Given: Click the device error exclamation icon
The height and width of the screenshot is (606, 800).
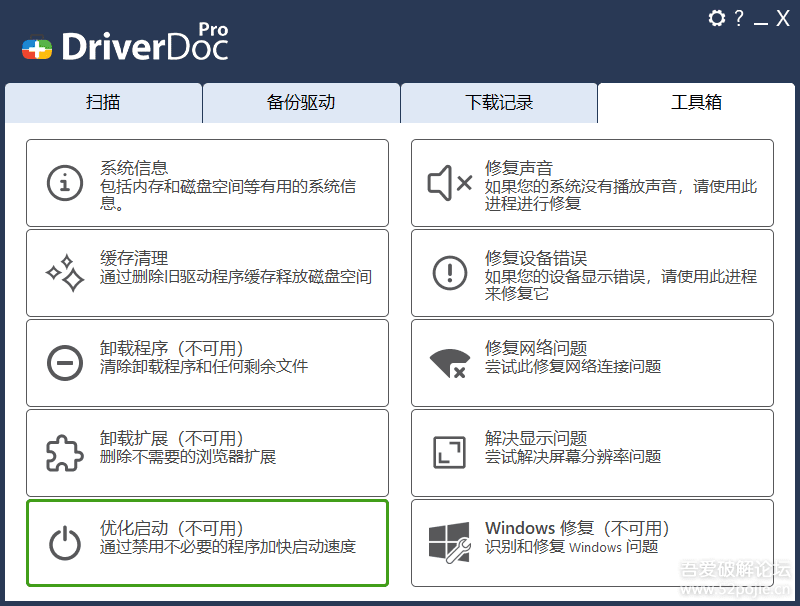Looking at the screenshot, I should click(x=449, y=273).
